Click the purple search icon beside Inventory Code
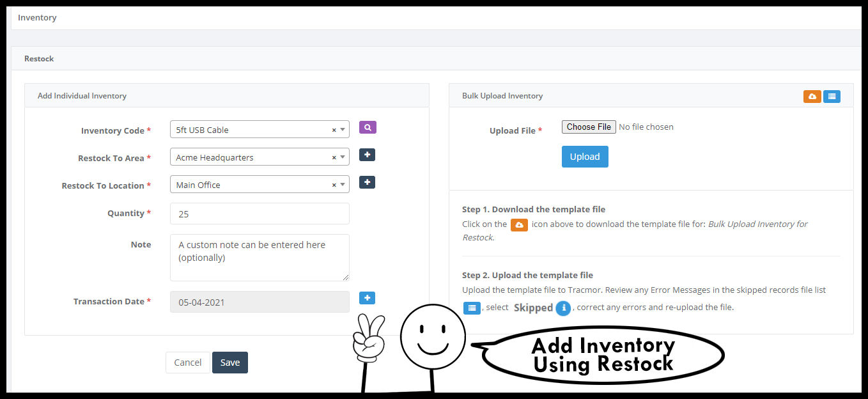Screen dimensions: 868x399 (368, 128)
